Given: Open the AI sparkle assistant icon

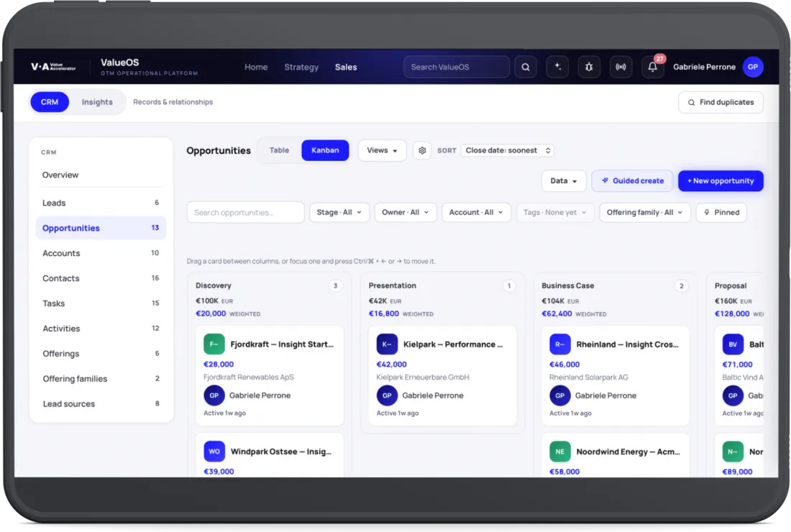Looking at the screenshot, I should pyautogui.click(x=557, y=67).
